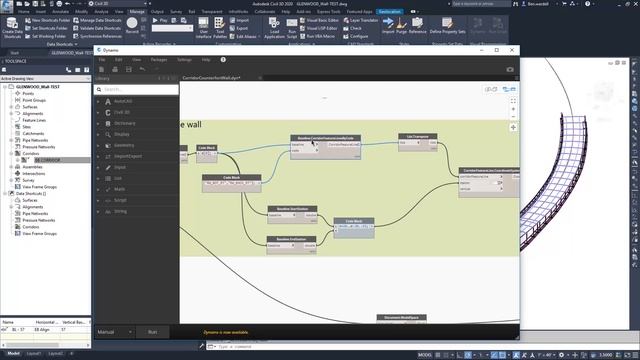Click Dynamo zoom-to-fit canvas icon
Viewport: 640px width, 360px height.
click(513, 101)
